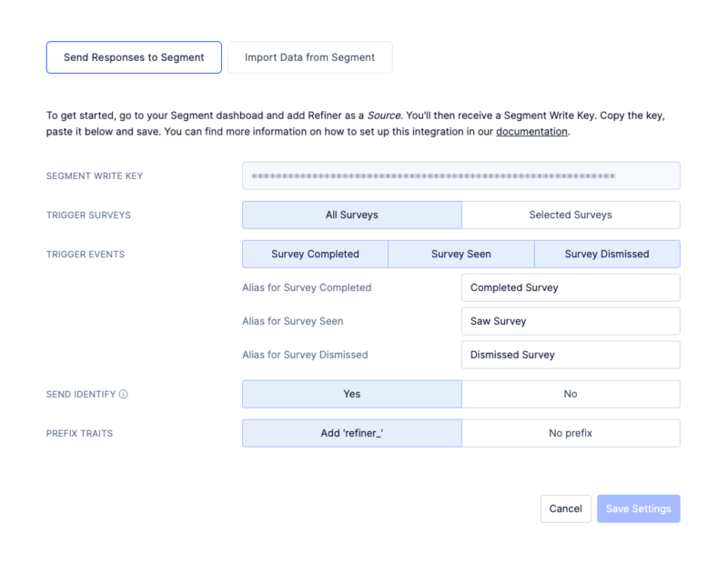Viewport: 728px width, 564px height.
Task: Disable the Survey Dismissed trigger event
Action: 607,254
